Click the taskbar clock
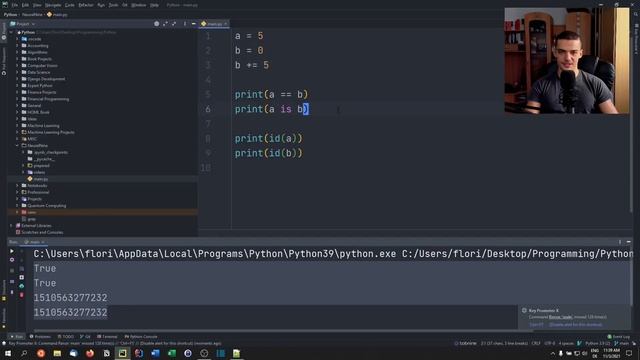Viewport: 640px width, 360px height. pyautogui.click(x=611, y=353)
